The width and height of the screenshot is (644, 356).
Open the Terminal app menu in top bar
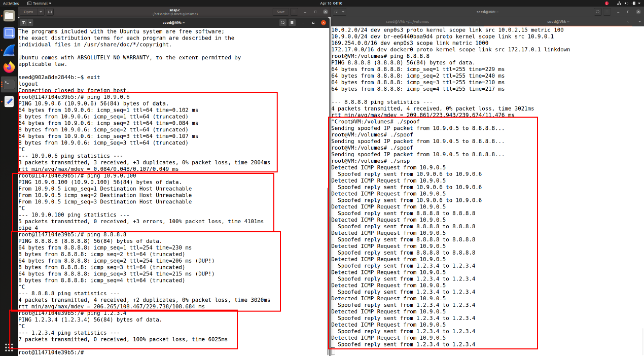click(x=40, y=3)
